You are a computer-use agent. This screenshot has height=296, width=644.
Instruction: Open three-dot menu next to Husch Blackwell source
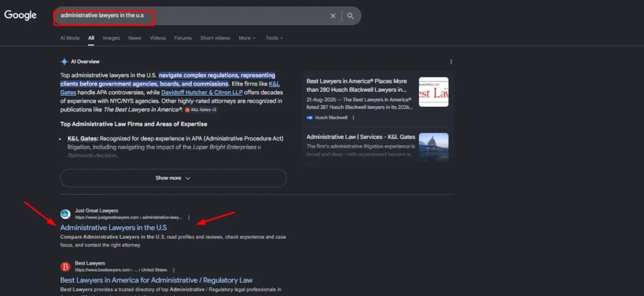(x=353, y=118)
